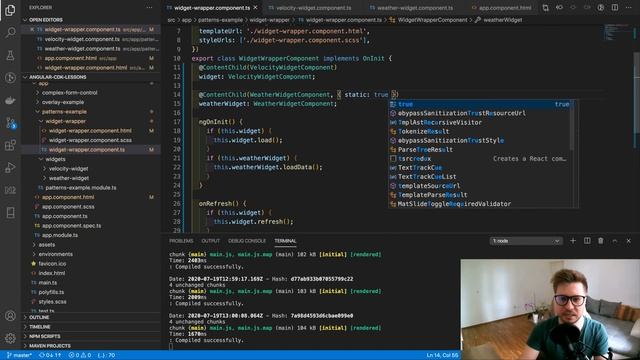Click the sync changes status bar item

[x=50, y=355]
